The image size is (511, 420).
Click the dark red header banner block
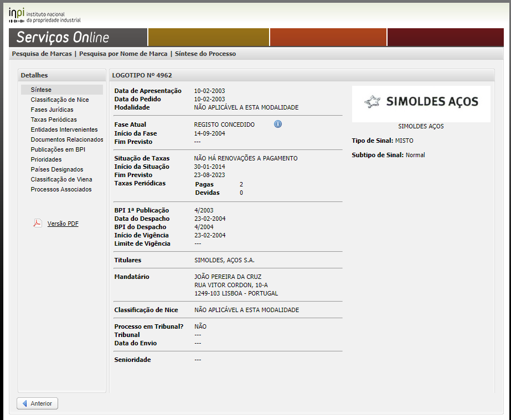point(446,37)
